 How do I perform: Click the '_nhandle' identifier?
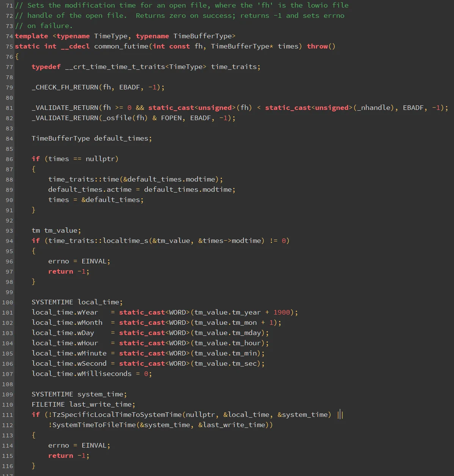click(x=373, y=108)
